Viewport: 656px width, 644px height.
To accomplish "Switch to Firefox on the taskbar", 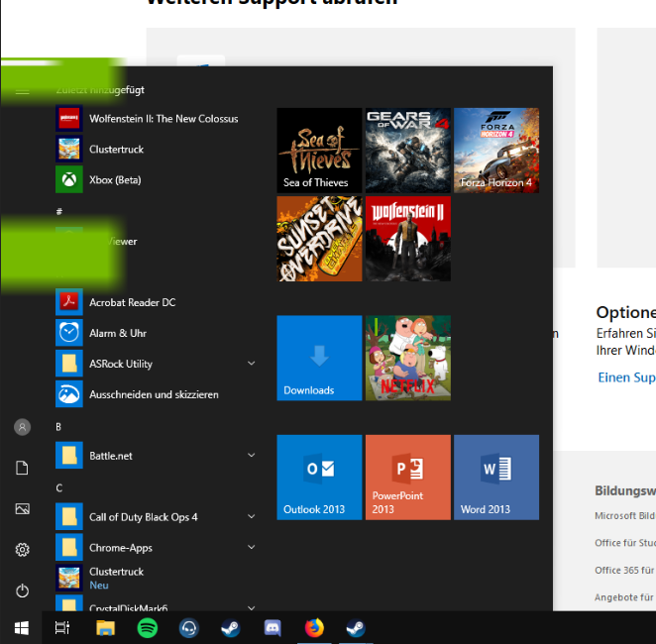I will click(x=314, y=628).
